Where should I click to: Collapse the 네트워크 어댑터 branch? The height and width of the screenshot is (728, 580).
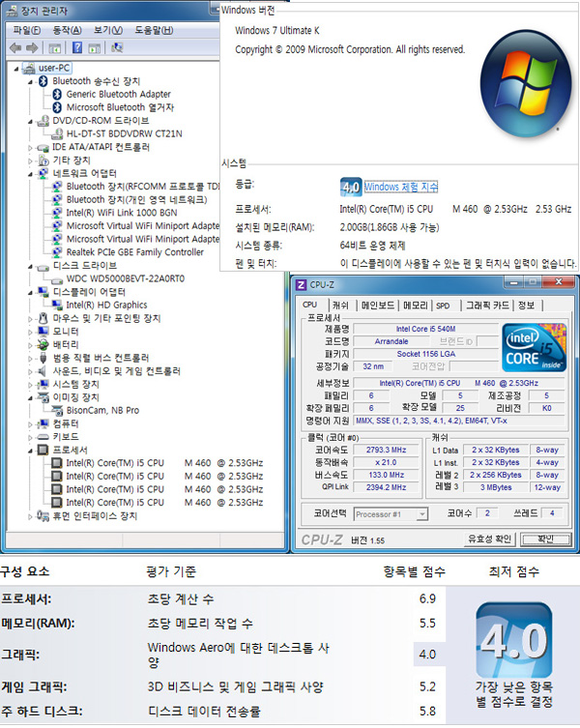coord(30,174)
